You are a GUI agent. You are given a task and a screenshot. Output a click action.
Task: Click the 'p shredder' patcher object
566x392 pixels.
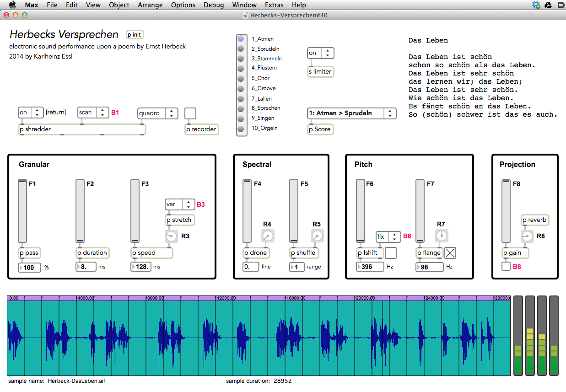tap(81, 129)
